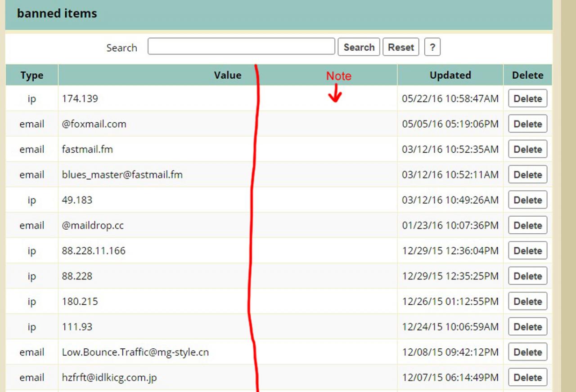The height and width of the screenshot is (392, 576).
Task: Open help with the question mark button
Action: (432, 47)
